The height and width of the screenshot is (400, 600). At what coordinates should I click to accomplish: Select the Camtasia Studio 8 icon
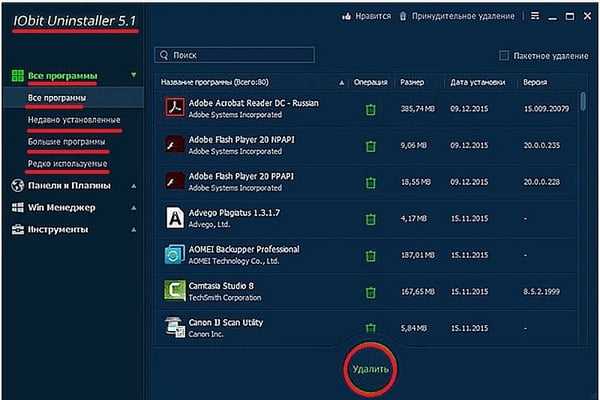coord(174,291)
